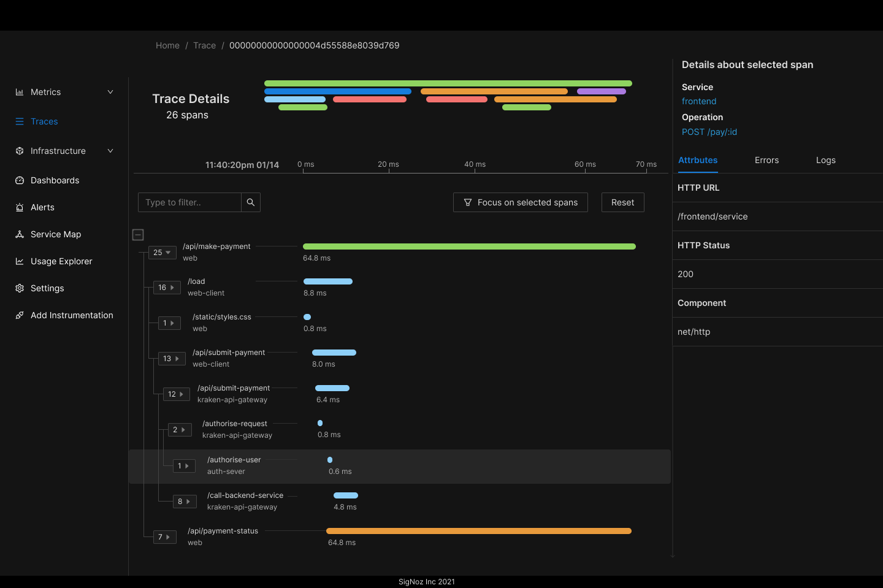Image resolution: width=883 pixels, height=588 pixels.
Task: Expand the kraken-api-gateway /api/submit-payment span (12)
Action: (x=177, y=394)
